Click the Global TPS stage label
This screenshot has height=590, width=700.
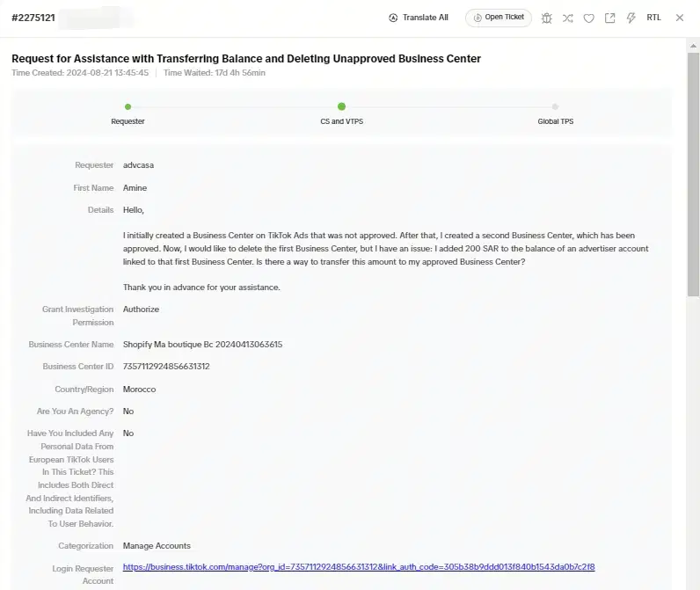tap(556, 121)
